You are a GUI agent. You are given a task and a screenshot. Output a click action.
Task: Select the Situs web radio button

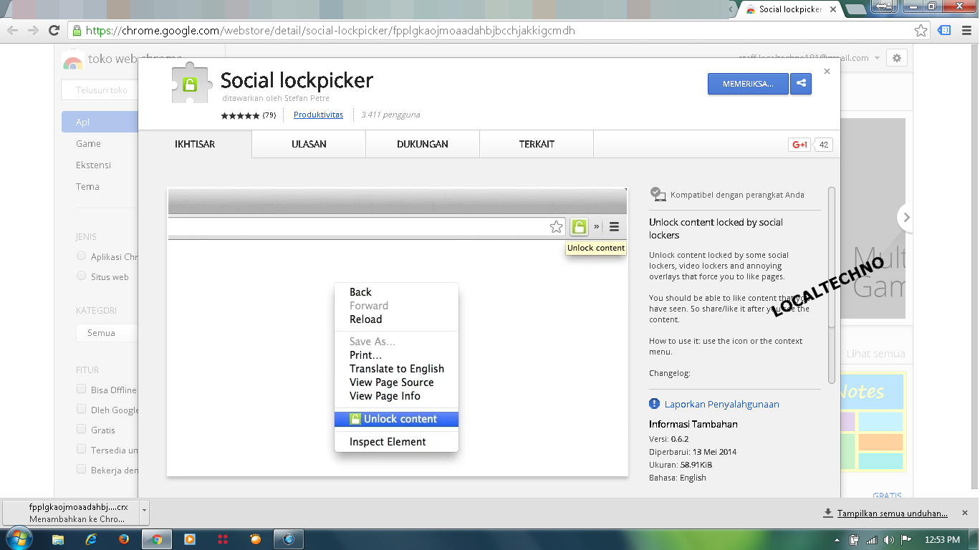point(82,276)
